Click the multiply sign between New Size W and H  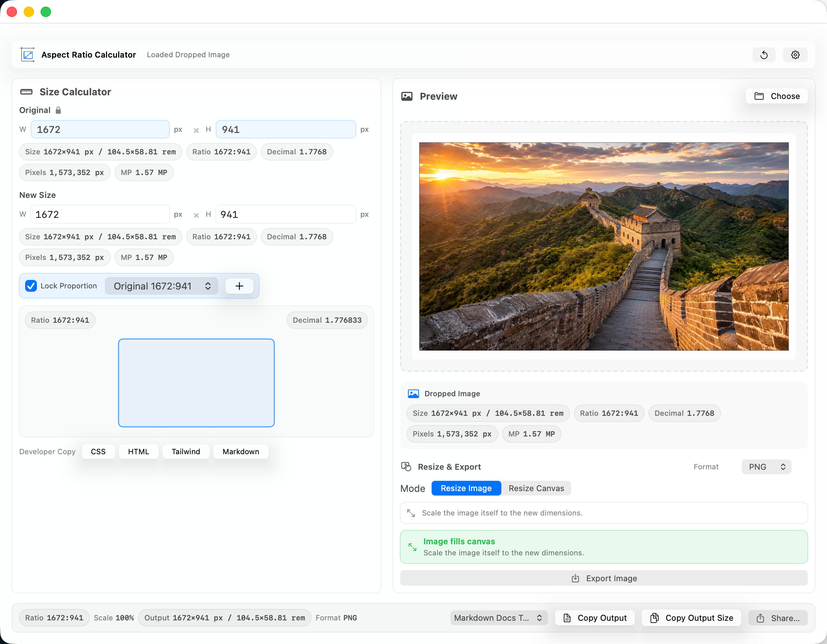click(x=196, y=215)
